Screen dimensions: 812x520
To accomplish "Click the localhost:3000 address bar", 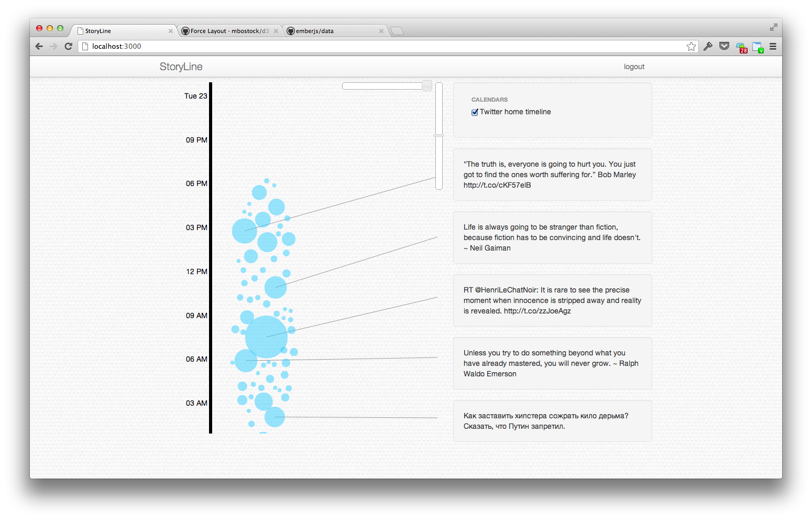I will (367, 47).
